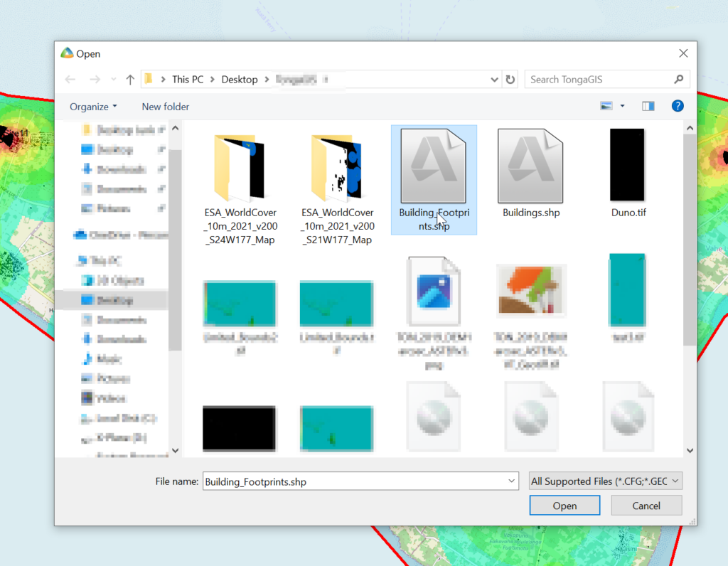
Task: Select the teal tall raster thumbnail test tif
Action: (x=627, y=289)
